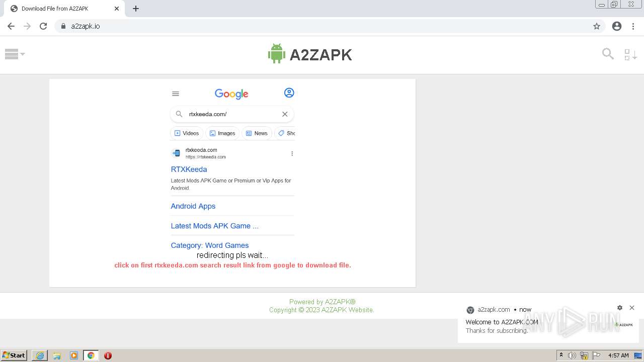Click the padlock site info icon

63,26
